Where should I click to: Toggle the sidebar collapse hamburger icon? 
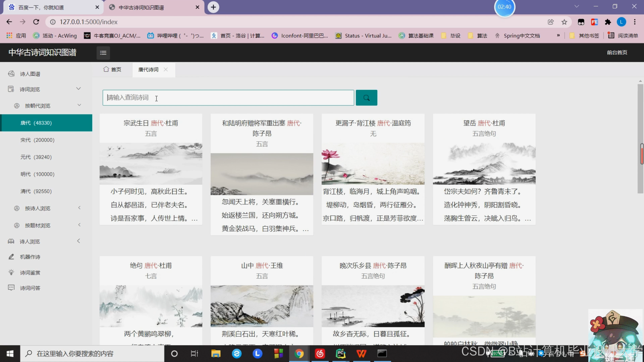click(x=103, y=52)
